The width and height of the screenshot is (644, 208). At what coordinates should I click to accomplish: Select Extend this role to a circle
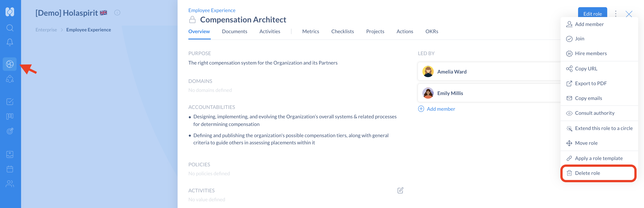pyautogui.click(x=599, y=128)
